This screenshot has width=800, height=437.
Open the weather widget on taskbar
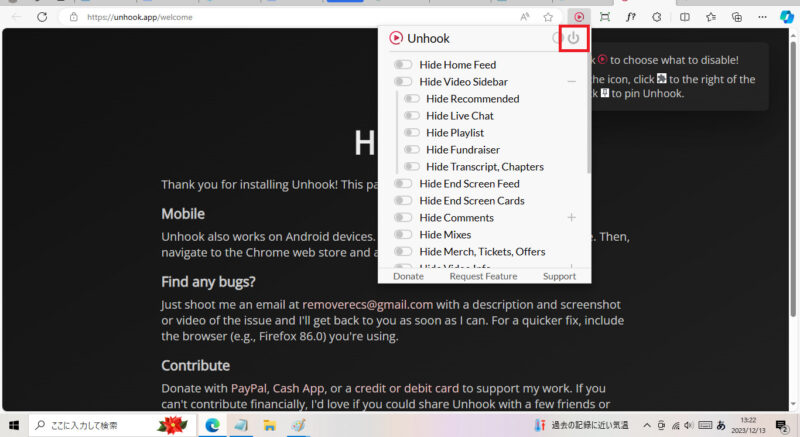click(582, 425)
